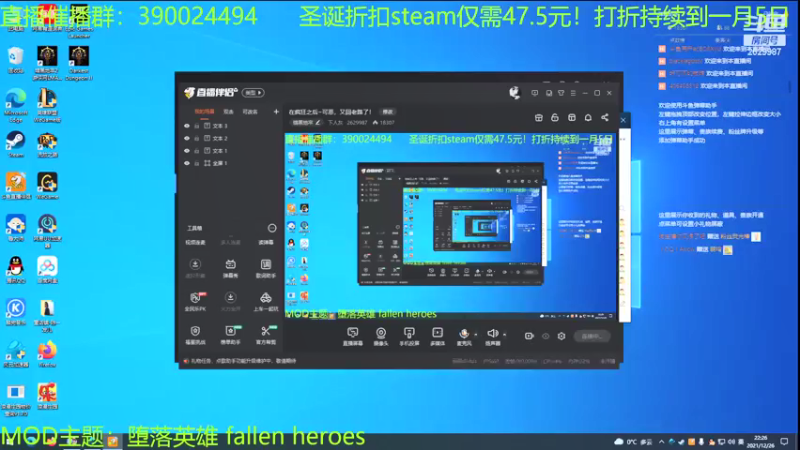Open the QQ penguin desktop icon
The height and width of the screenshot is (450, 800).
point(16,270)
